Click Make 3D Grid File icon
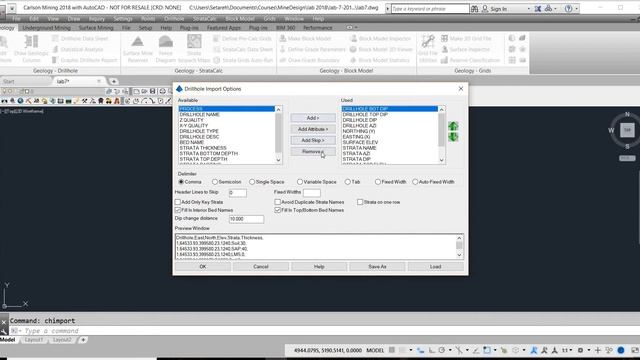Screen dimensions: 640x360 pos(444,38)
